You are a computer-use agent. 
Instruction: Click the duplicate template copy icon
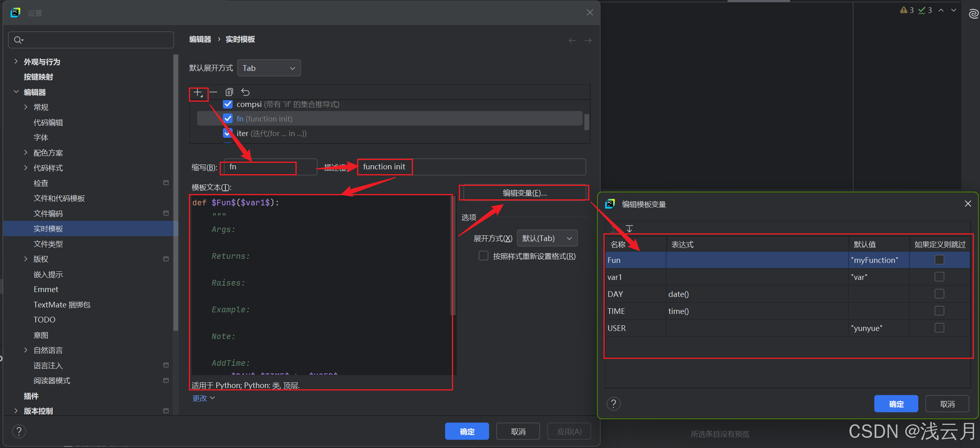coord(229,92)
